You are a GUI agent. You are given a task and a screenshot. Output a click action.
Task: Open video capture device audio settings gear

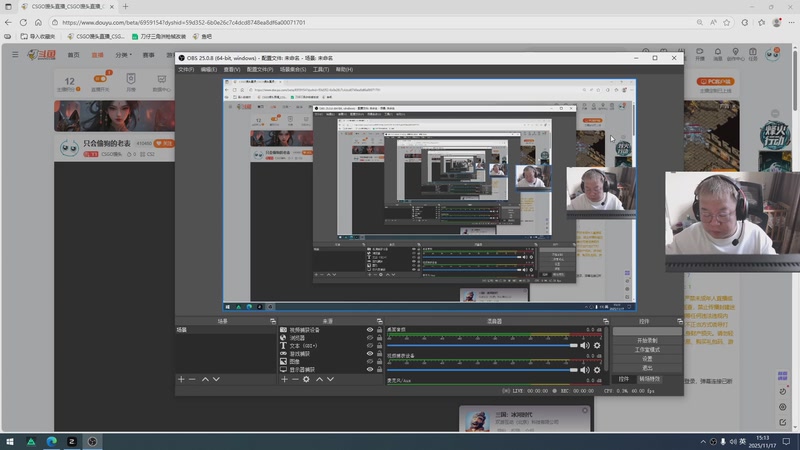point(597,369)
